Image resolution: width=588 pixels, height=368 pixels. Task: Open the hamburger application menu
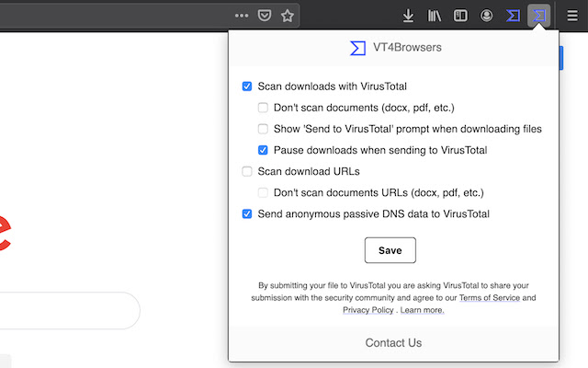coord(571,16)
